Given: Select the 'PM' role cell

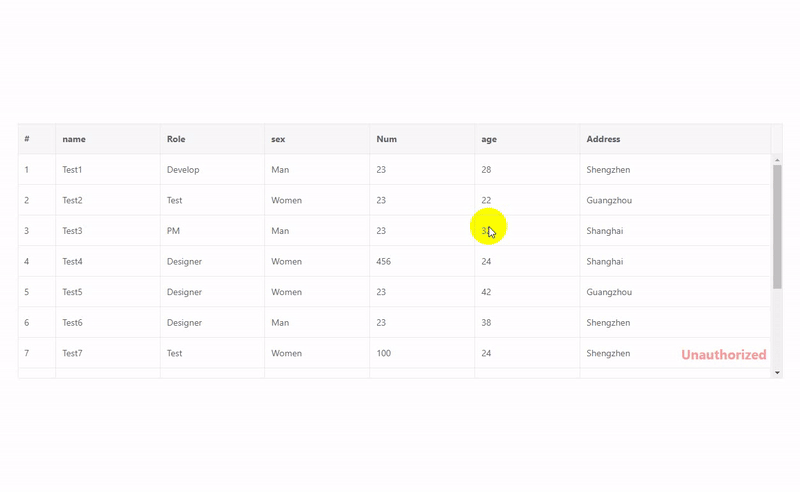Looking at the screenshot, I should pyautogui.click(x=174, y=231).
